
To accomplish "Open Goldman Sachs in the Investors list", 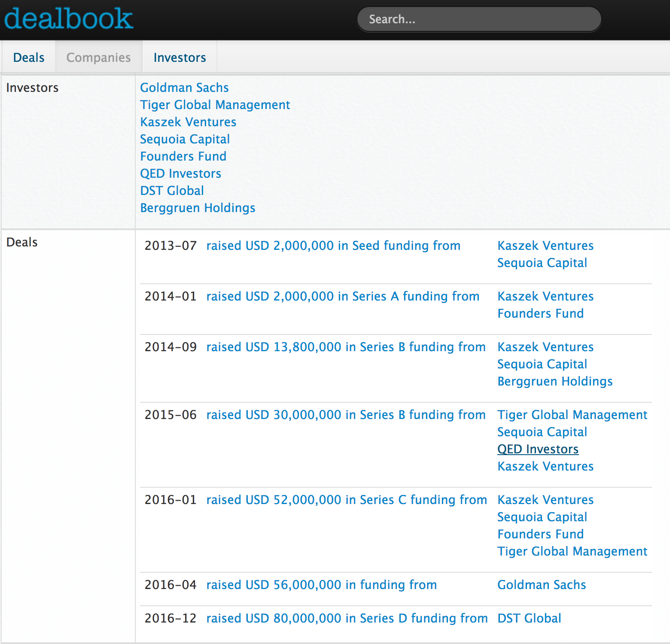I will [x=184, y=88].
